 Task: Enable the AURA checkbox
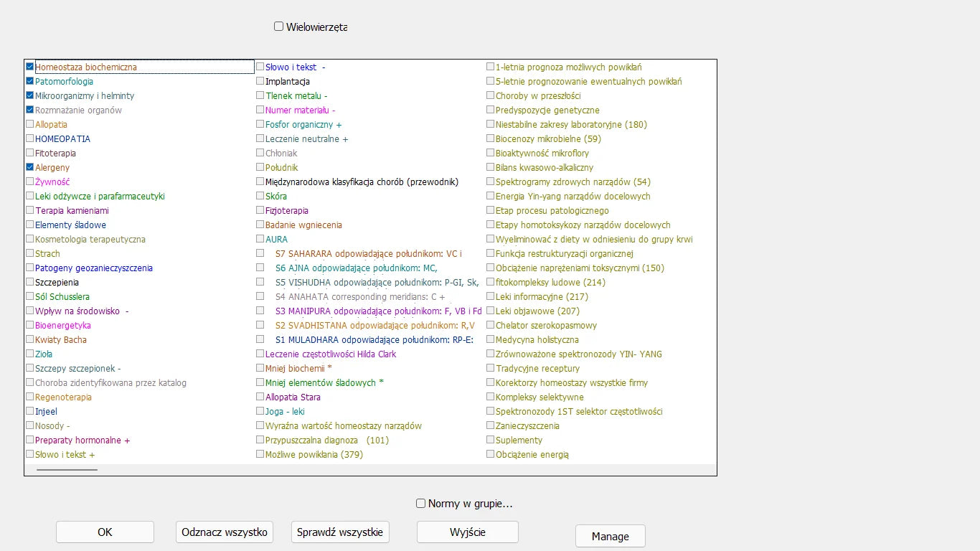(x=260, y=239)
